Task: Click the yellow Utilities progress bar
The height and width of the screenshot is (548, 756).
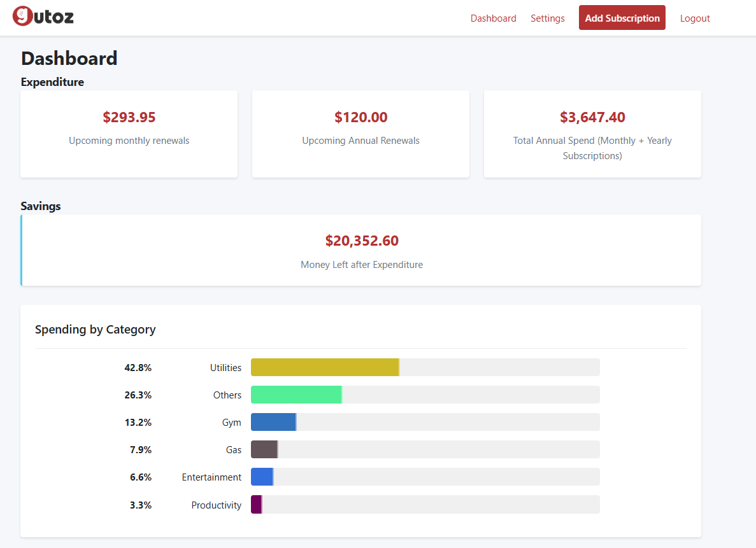Action: (x=325, y=367)
